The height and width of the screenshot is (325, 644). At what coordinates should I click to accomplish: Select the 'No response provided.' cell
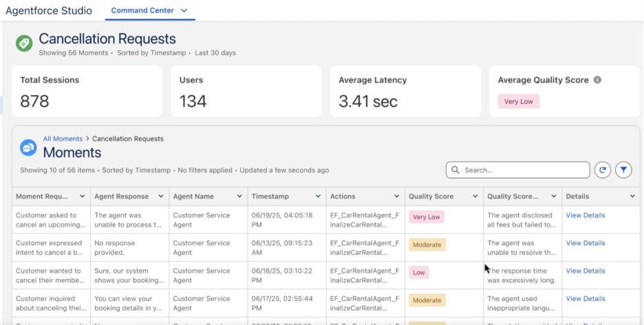[129, 248]
